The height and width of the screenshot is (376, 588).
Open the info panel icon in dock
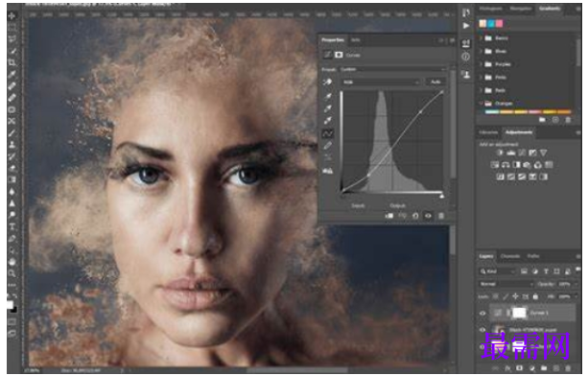466,57
